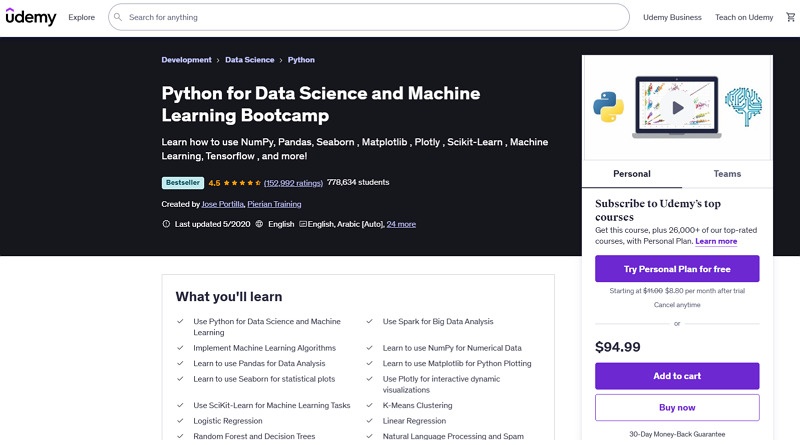Click the course title heading

click(x=320, y=104)
